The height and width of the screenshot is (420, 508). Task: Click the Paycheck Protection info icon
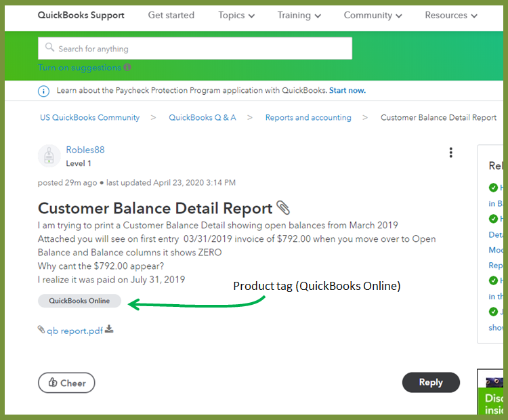[44, 91]
